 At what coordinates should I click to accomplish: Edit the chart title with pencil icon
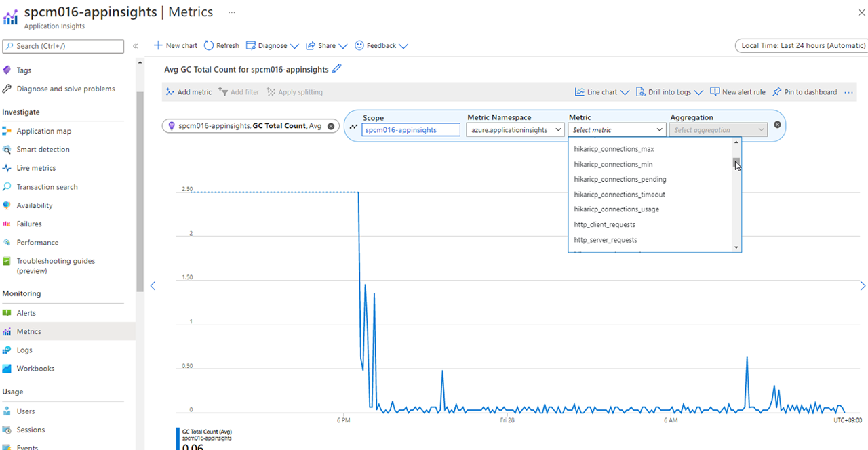tap(338, 69)
